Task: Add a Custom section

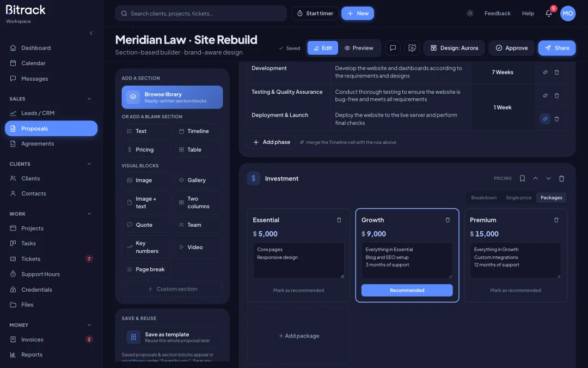Action: coord(172,289)
